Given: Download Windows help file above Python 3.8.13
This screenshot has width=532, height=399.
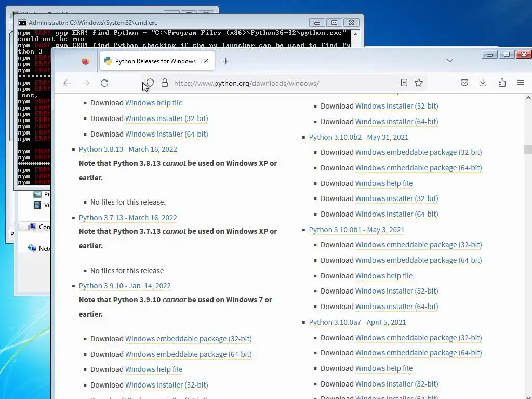Looking at the screenshot, I should pyautogui.click(x=154, y=103).
